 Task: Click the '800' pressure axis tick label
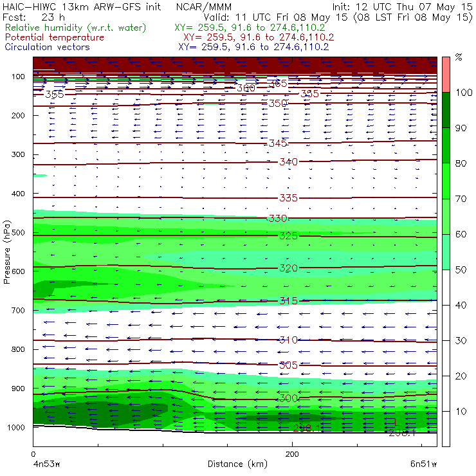pyautogui.click(x=18, y=349)
